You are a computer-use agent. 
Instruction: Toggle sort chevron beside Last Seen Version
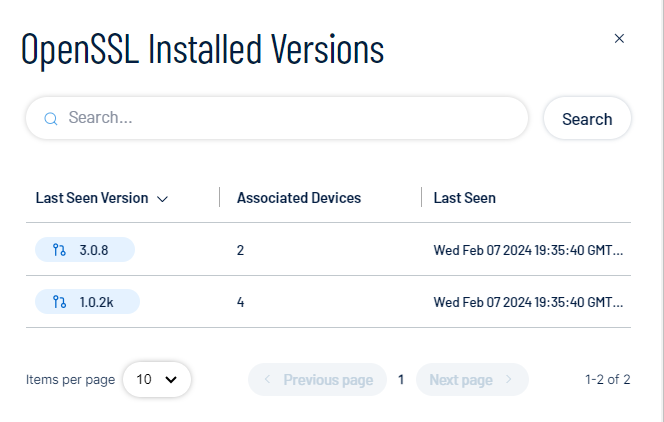coord(163,199)
